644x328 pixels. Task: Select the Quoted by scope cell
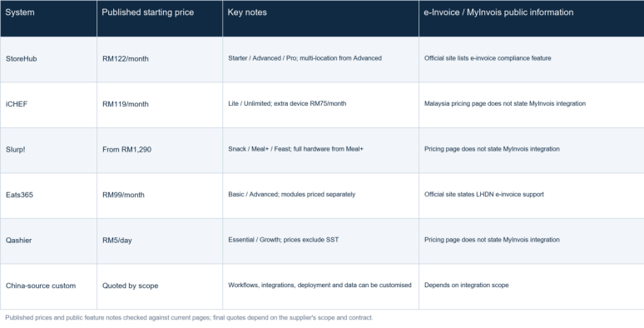click(160, 286)
